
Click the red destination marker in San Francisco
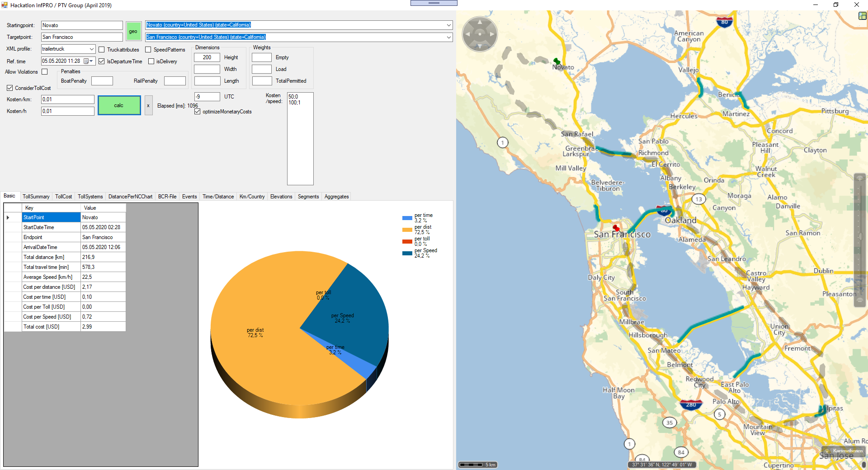pos(616,228)
